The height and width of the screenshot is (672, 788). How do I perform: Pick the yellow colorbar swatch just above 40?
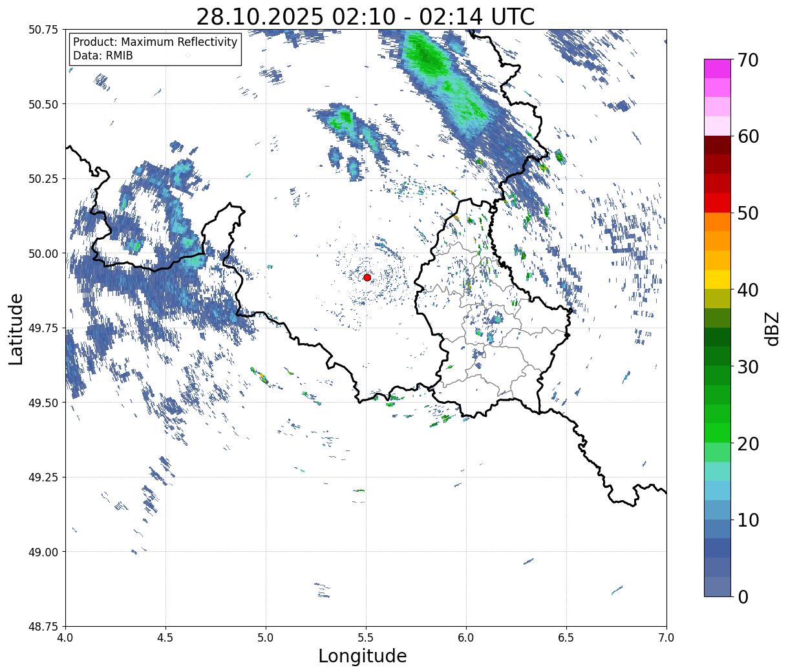pos(718,279)
